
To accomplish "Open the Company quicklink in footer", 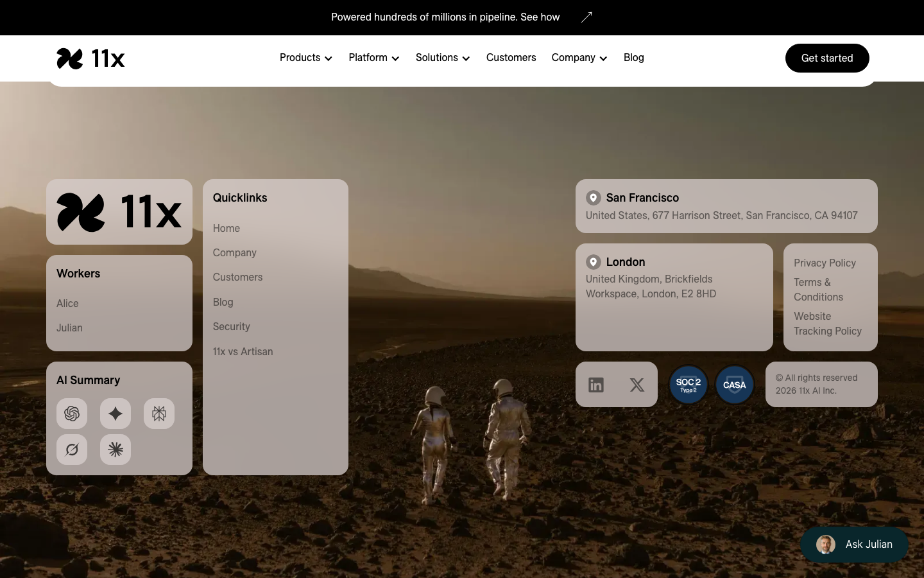I will coord(235,252).
